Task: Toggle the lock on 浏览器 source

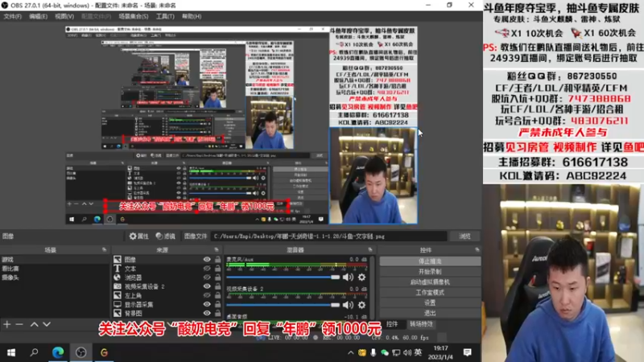Action: 217,278
